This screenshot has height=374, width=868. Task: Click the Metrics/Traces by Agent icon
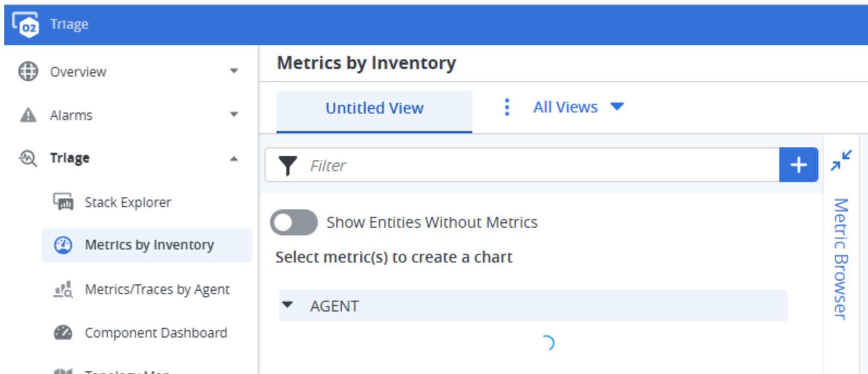63,289
